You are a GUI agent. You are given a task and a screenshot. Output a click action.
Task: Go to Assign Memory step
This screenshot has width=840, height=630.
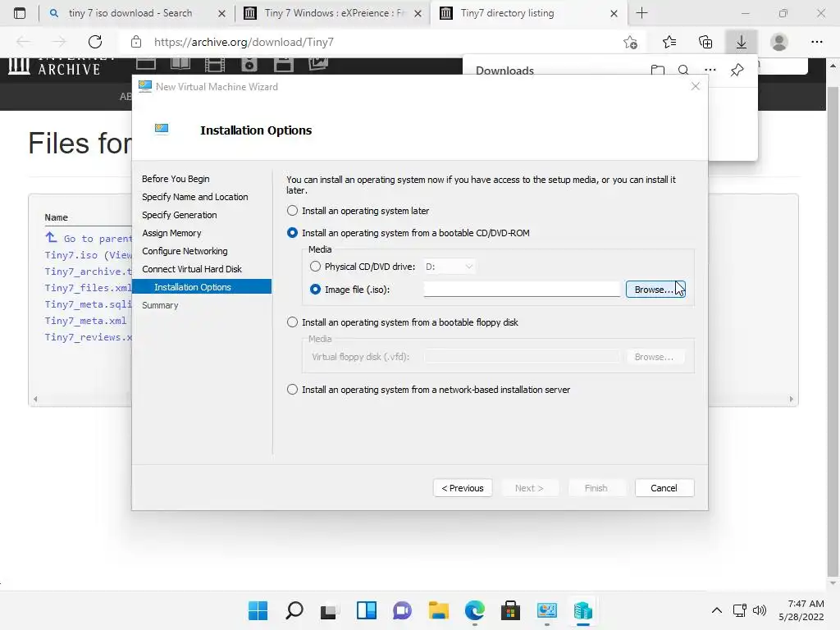point(171,233)
